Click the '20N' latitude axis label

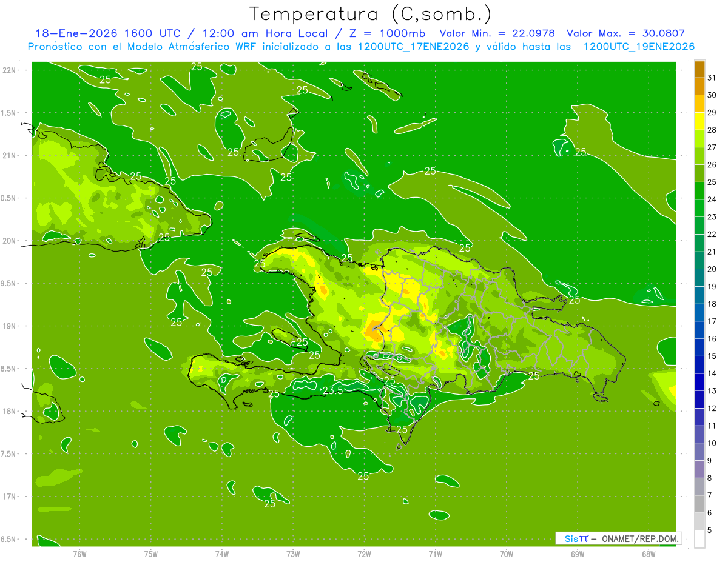pos(8,241)
